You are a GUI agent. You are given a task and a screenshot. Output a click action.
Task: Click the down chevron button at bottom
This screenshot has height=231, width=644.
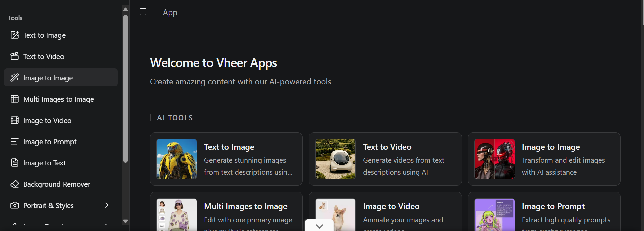(x=319, y=226)
